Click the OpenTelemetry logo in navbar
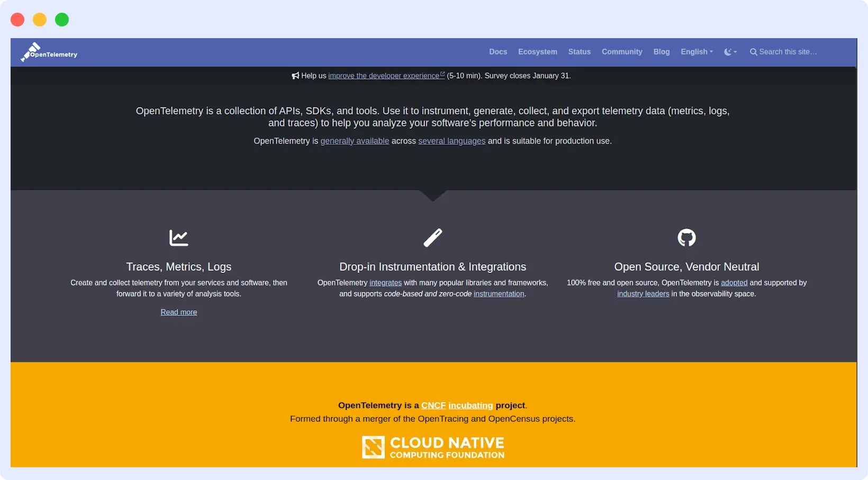Viewport: 868px width, 480px height. (49, 52)
